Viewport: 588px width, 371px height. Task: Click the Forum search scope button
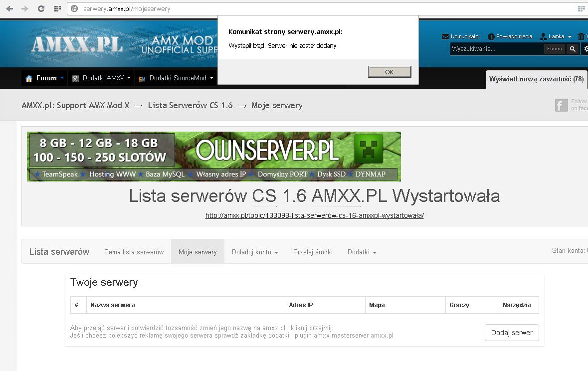click(x=554, y=49)
